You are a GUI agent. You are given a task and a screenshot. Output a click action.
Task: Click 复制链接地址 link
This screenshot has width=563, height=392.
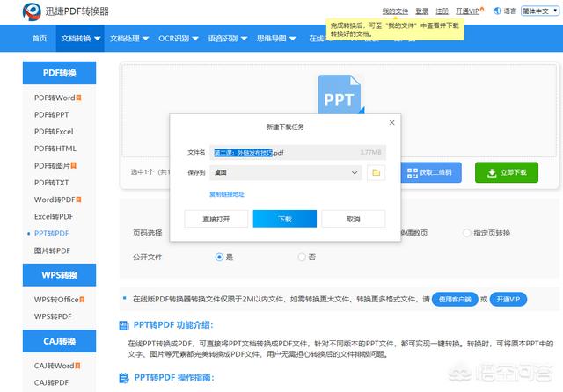(227, 194)
